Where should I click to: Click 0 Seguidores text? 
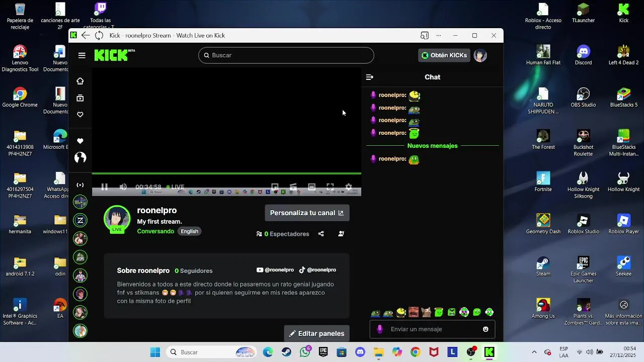click(194, 270)
